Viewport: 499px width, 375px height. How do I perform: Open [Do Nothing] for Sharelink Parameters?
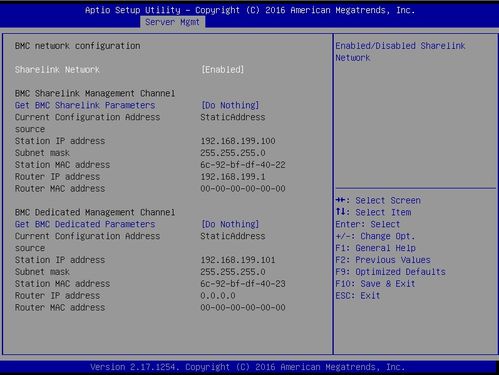coord(230,105)
